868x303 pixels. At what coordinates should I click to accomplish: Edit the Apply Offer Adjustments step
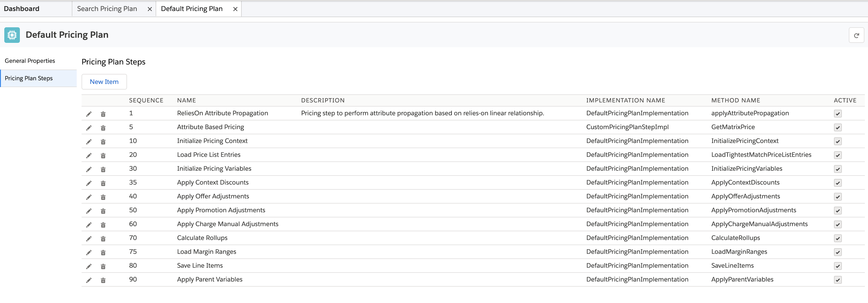89,197
